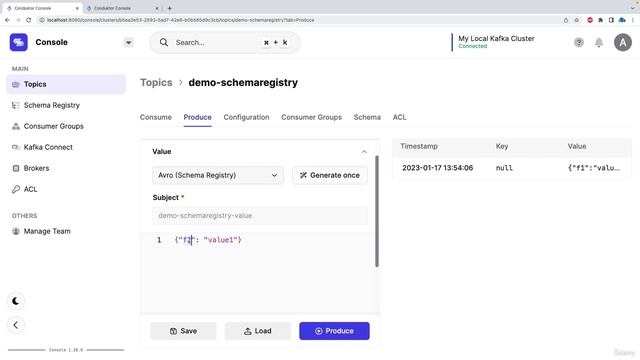Close the first Conduktor Console browser tab
640x360 pixels.
point(77,8)
